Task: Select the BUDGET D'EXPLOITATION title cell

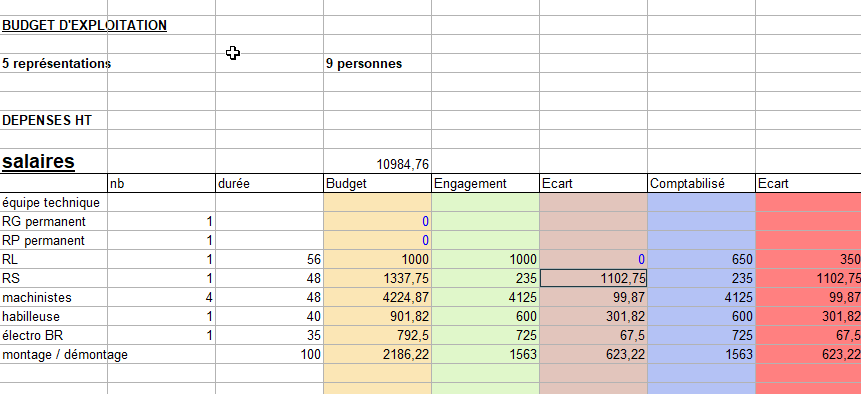Action: click(54, 25)
